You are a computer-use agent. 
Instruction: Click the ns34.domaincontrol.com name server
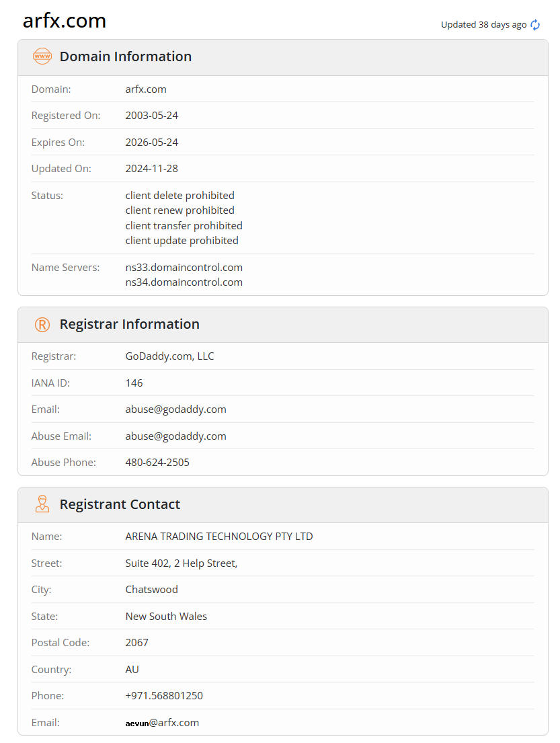184,282
